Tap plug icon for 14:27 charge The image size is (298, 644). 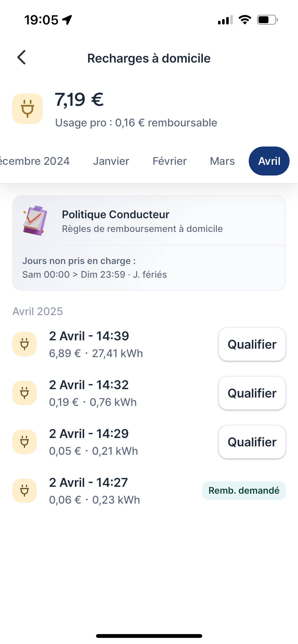[24, 491]
